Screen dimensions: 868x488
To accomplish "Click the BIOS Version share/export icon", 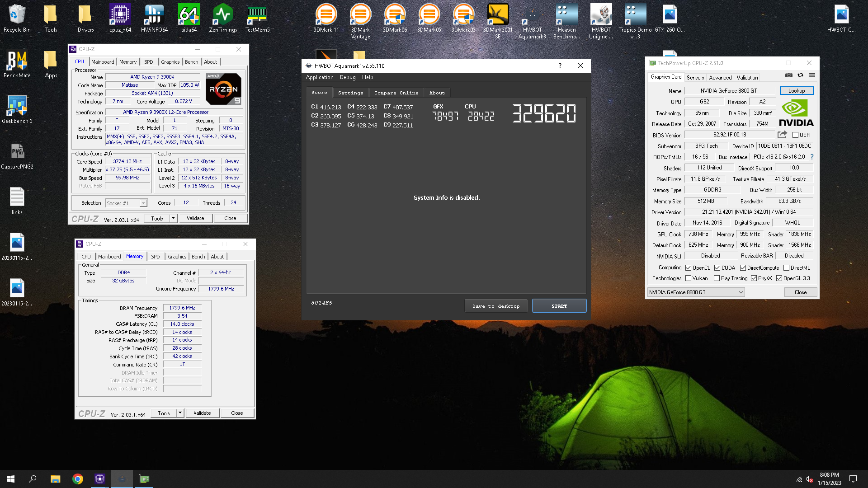I will (782, 135).
